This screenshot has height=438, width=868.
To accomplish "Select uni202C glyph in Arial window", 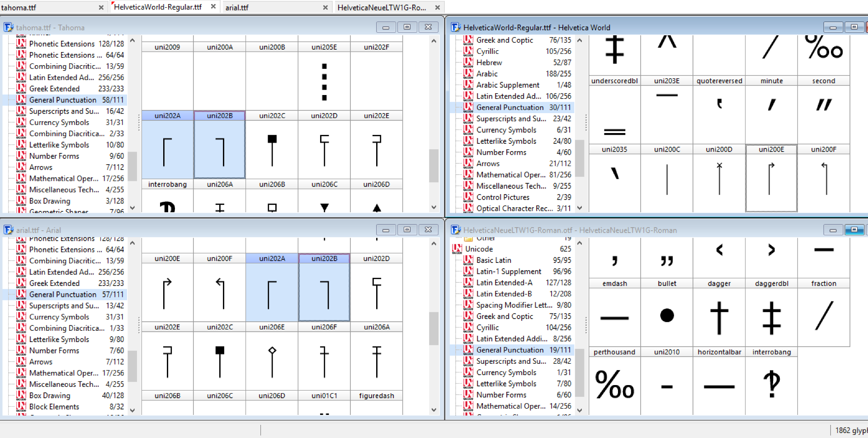I will [x=220, y=356].
